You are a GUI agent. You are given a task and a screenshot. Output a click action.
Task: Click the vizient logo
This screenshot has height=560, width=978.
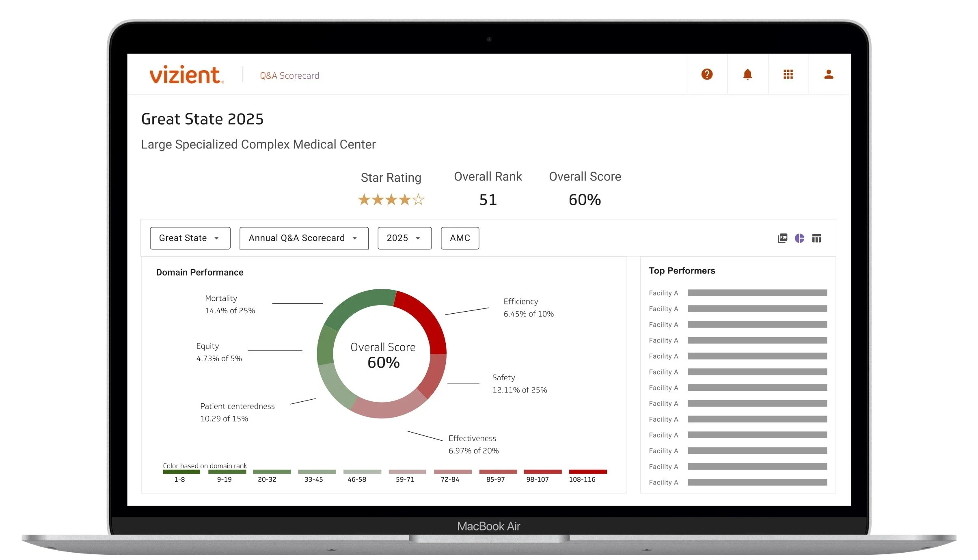click(x=186, y=75)
